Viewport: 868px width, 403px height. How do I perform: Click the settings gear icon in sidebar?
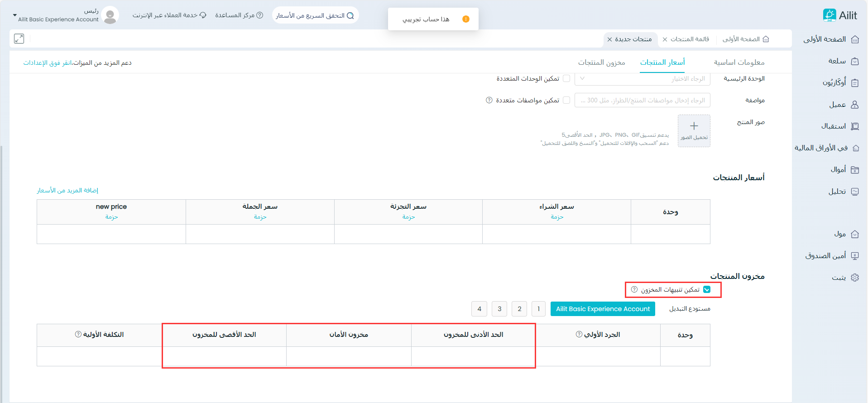855,278
